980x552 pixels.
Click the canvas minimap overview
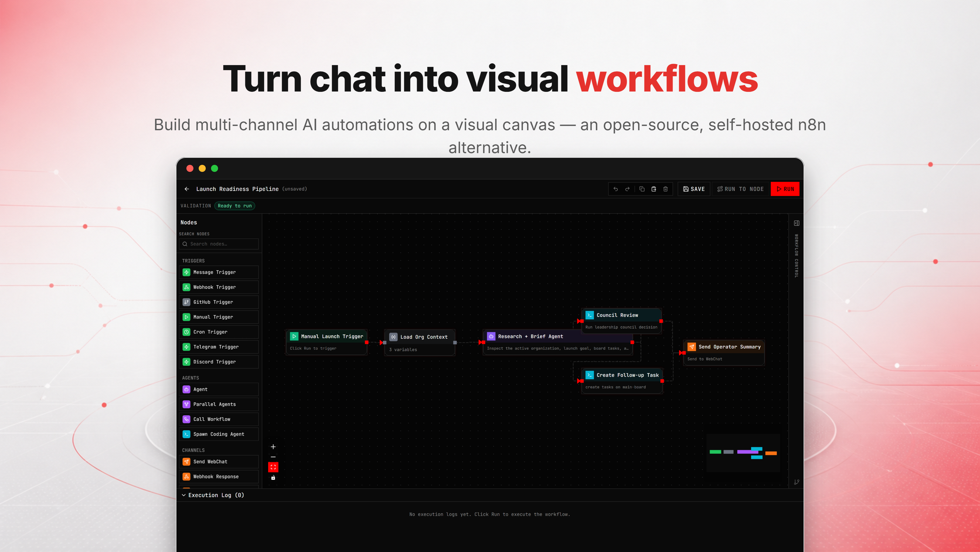[x=743, y=453]
